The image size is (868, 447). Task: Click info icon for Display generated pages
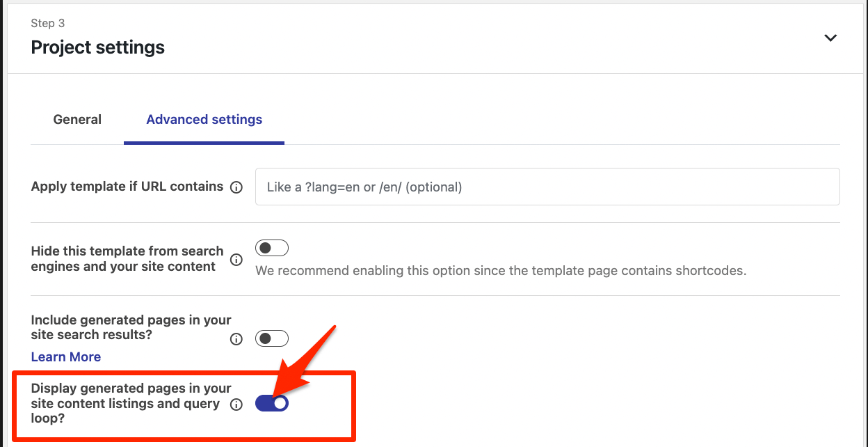pyautogui.click(x=236, y=405)
